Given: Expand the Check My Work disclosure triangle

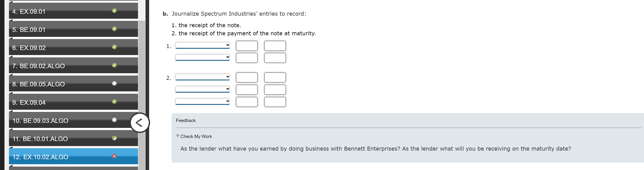Looking at the screenshot, I should [177, 136].
